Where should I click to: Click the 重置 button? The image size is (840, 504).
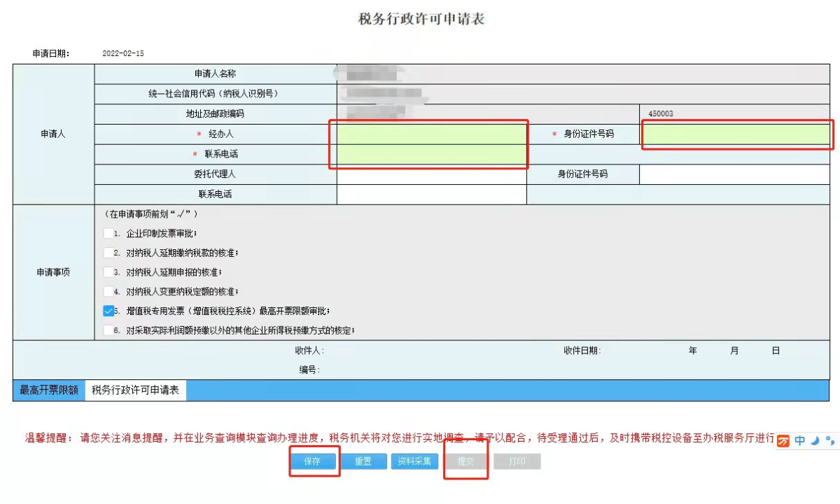pyautogui.click(x=363, y=461)
